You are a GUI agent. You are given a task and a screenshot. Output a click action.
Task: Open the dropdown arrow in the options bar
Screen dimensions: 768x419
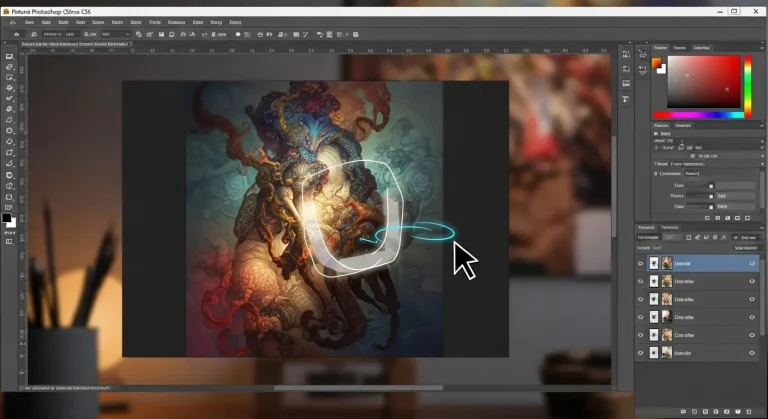click(x=128, y=34)
